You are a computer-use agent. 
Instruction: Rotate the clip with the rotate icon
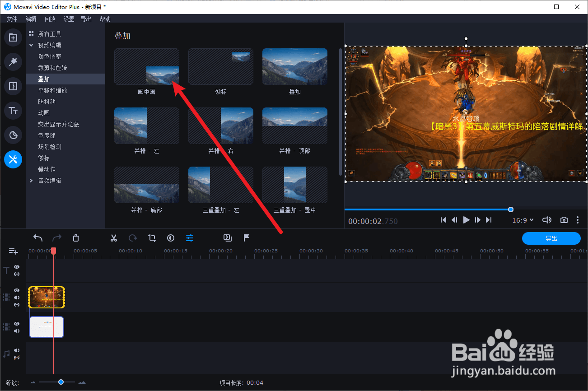click(x=133, y=238)
